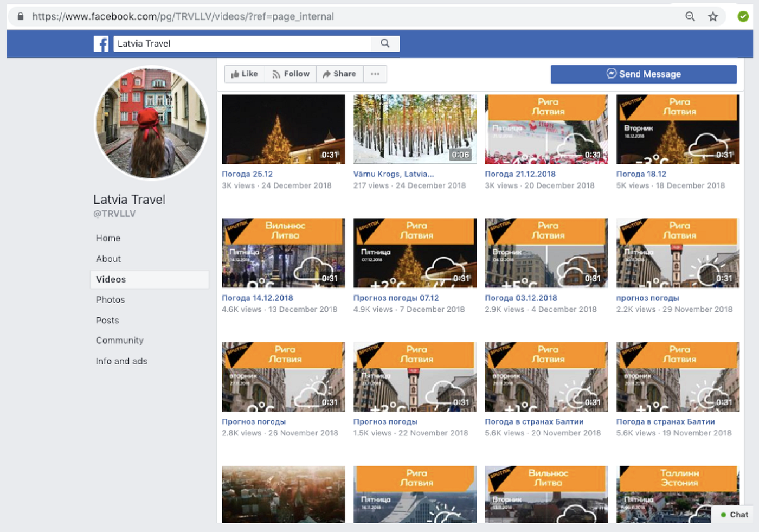Play the Vārnu Krogs snowy forest thumbnail
This screenshot has height=532, width=759.
(x=415, y=129)
